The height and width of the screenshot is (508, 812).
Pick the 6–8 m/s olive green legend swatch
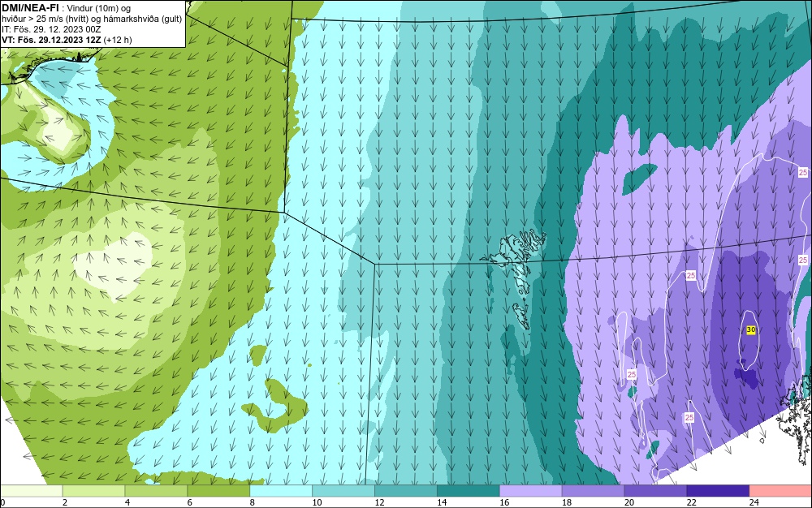click(218, 491)
